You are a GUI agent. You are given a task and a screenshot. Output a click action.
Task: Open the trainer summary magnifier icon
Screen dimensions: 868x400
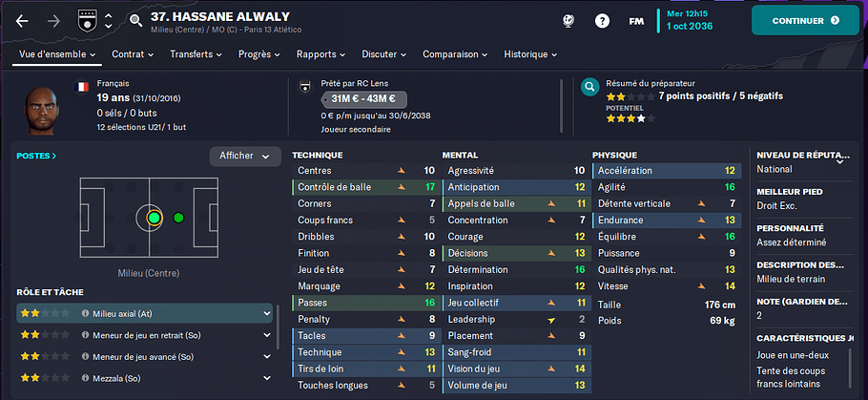click(x=590, y=87)
